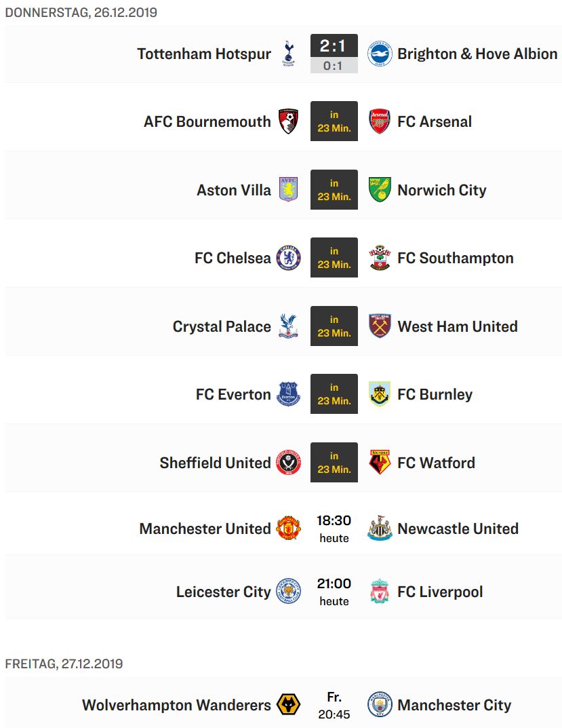Click the Manchester City crest icon
Viewport: 562px width, 728px height.
click(380, 704)
